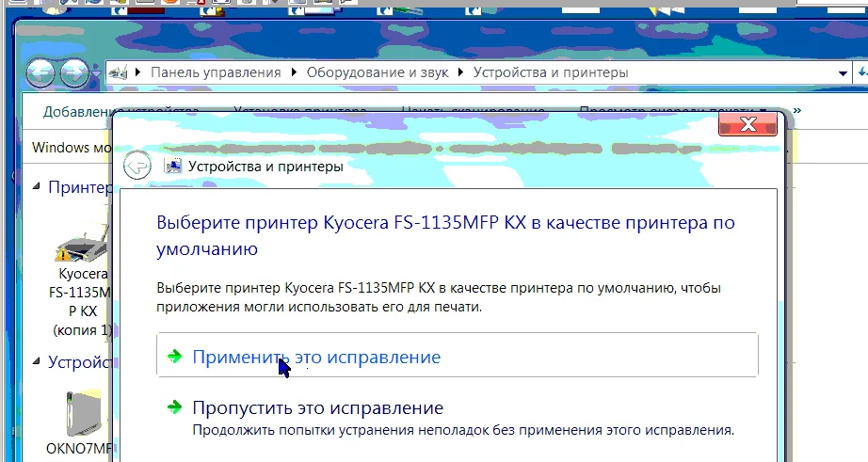Screen dimensions: 868x462
Task: Click the dialog's "Устройства и принтеры" title icon
Action: click(x=173, y=166)
